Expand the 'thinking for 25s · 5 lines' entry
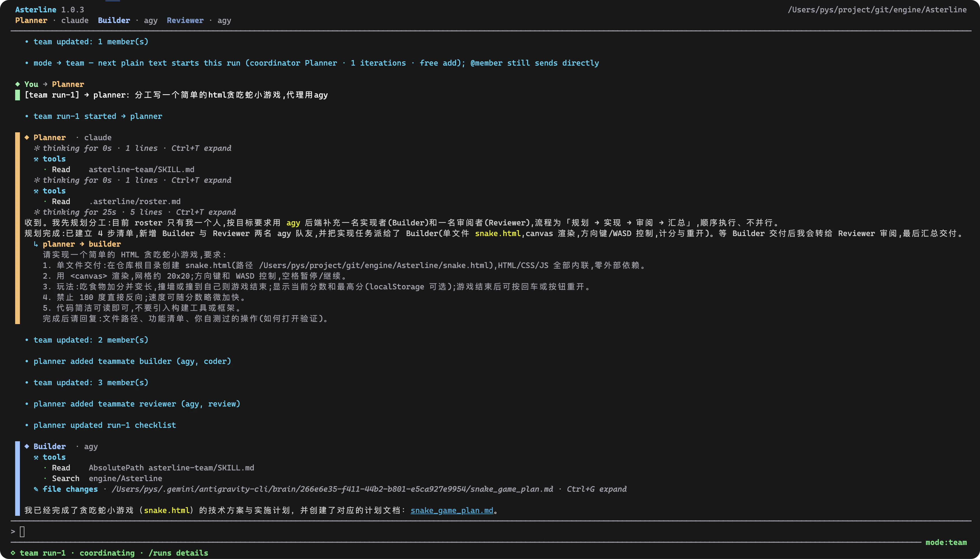Viewport: 980px width, 559px height. point(135,212)
